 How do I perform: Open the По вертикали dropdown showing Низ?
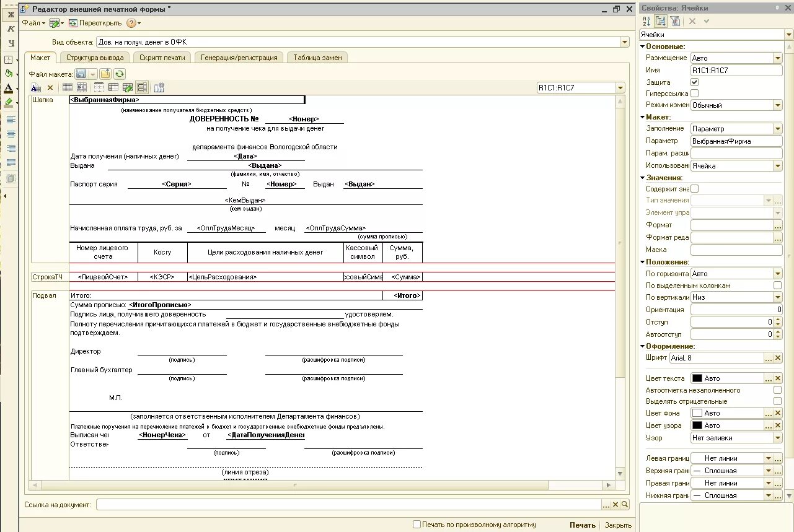coord(777,297)
